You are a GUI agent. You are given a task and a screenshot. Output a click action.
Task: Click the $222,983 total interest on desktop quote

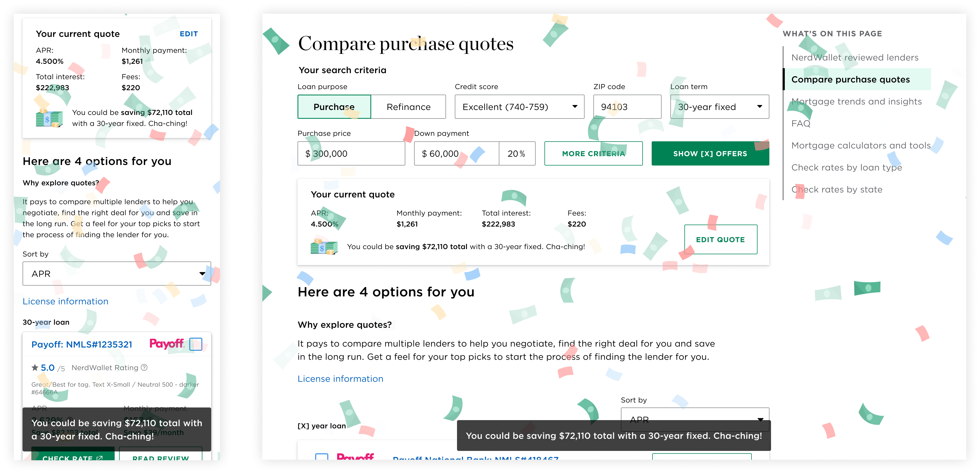[498, 224]
